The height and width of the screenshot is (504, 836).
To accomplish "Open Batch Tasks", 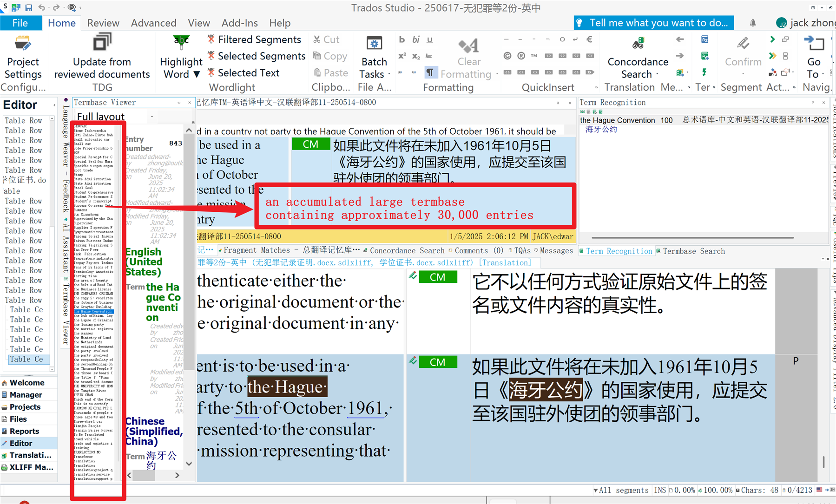I will (x=374, y=57).
